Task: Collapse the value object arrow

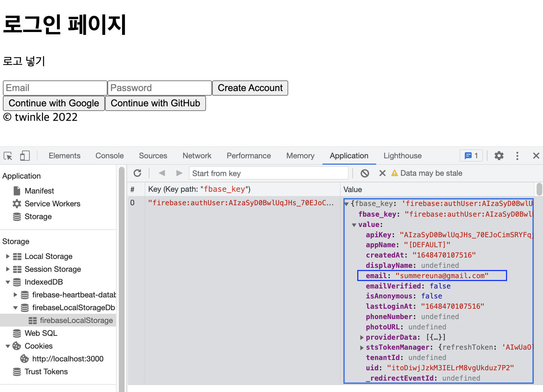Action: (x=354, y=225)
